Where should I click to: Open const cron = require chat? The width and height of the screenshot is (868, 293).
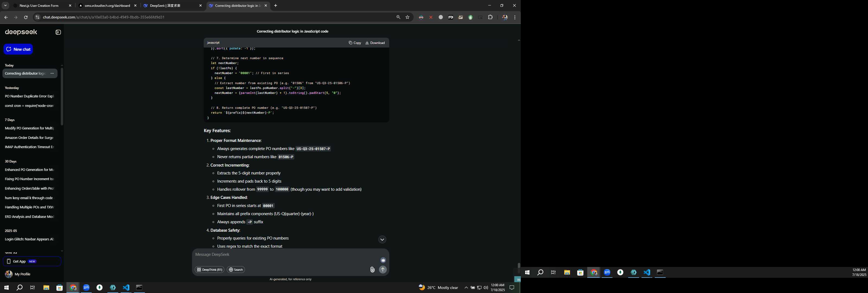(x=30, y=106)
